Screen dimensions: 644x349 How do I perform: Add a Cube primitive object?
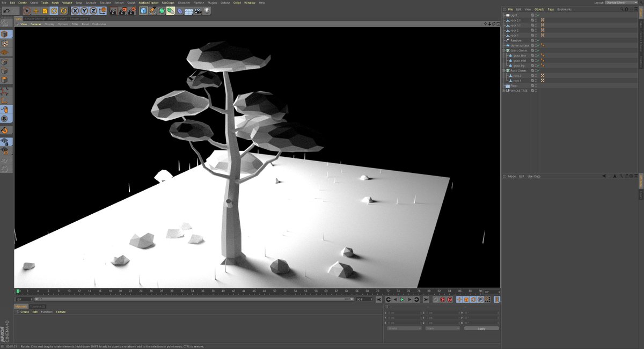point(144,11)
